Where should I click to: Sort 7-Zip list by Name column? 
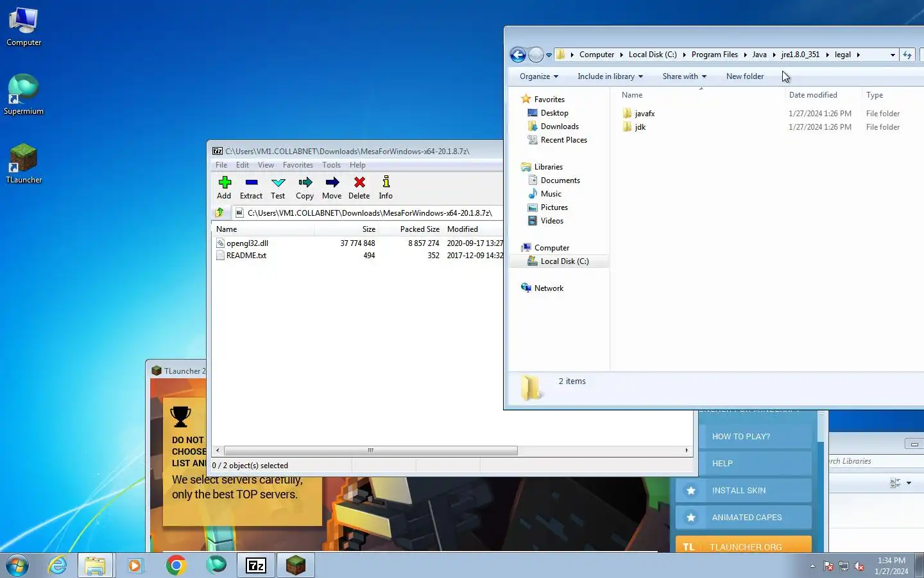263,229
